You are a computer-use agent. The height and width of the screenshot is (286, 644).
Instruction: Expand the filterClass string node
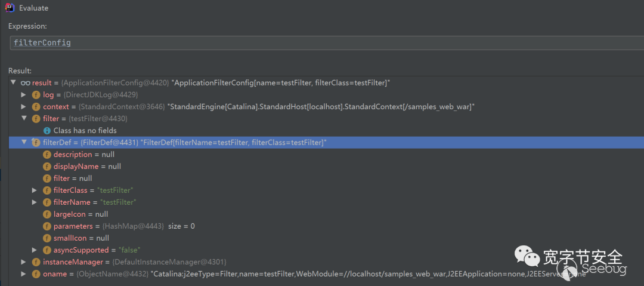[x=35, y=190]
